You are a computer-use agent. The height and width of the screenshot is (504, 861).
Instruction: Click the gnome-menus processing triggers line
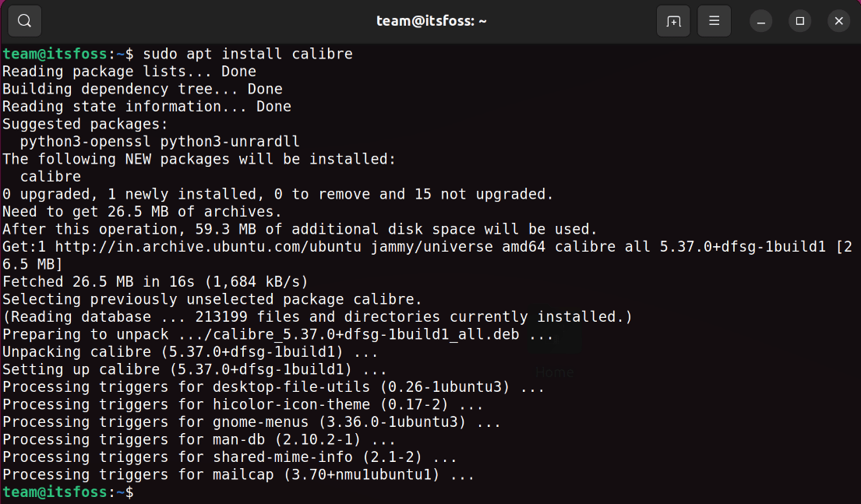(252, 422)
